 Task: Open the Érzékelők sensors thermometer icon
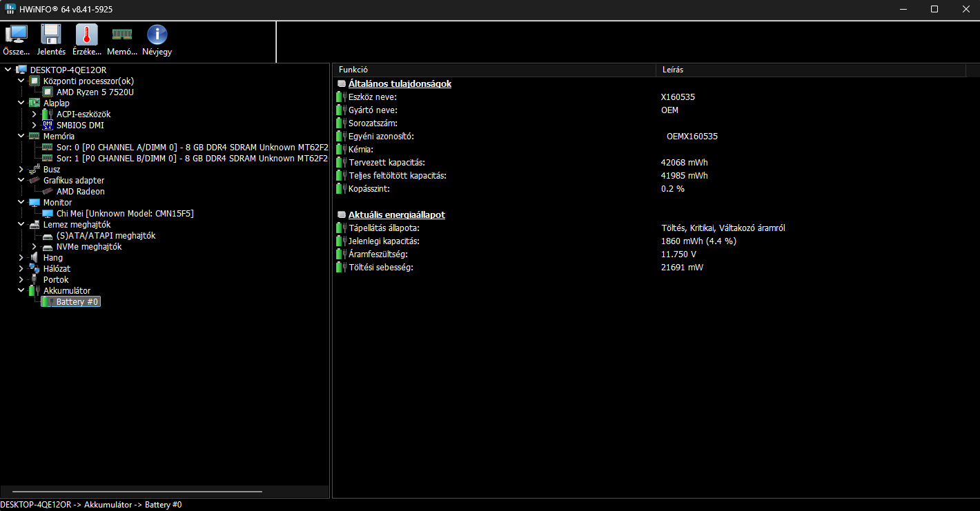pos(86,35)
